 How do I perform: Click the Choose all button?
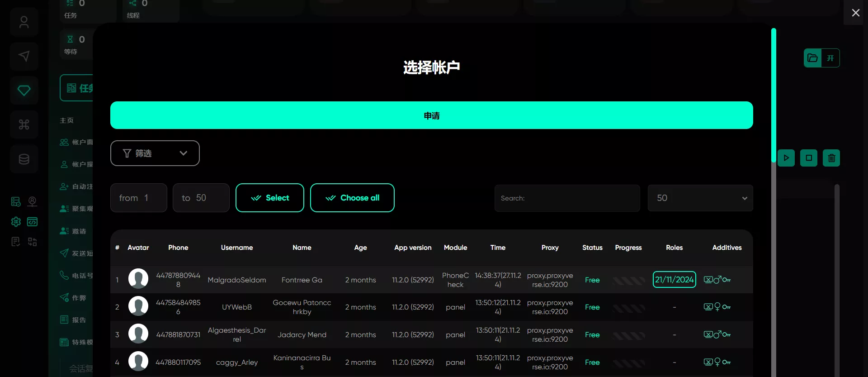point(352,198)
